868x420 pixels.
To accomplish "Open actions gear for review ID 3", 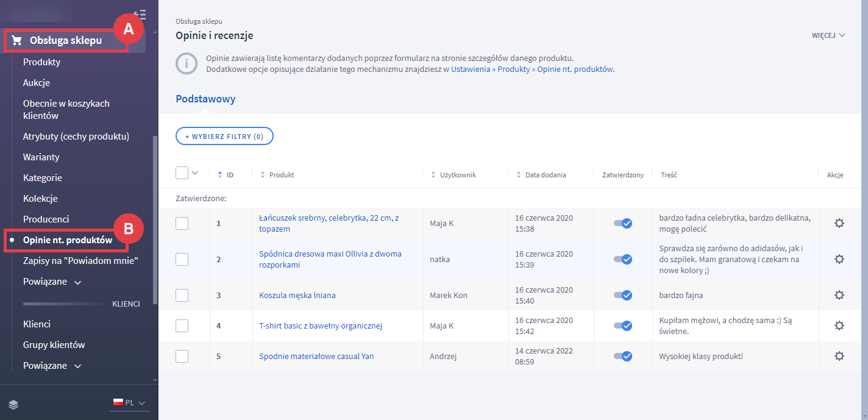I will (839, 295).
